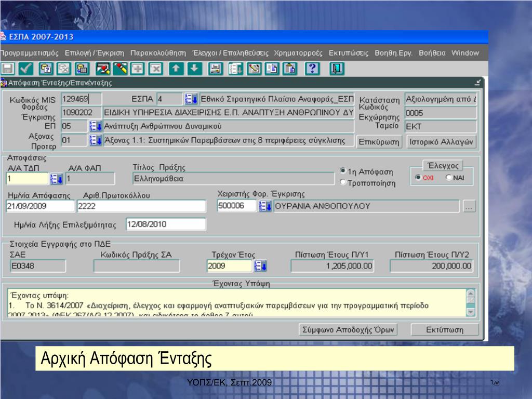Open the Επιλογή / Έγκριση menu

tap(95, 53)
